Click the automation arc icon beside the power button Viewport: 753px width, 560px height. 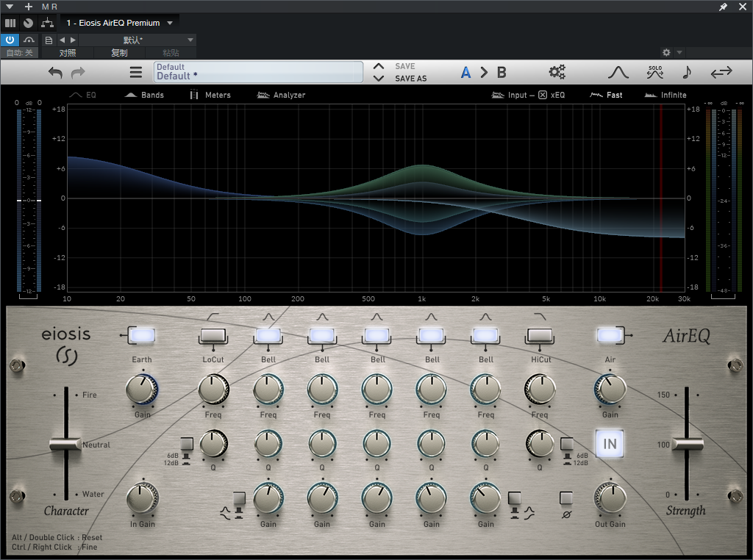[x=29, y=40]
